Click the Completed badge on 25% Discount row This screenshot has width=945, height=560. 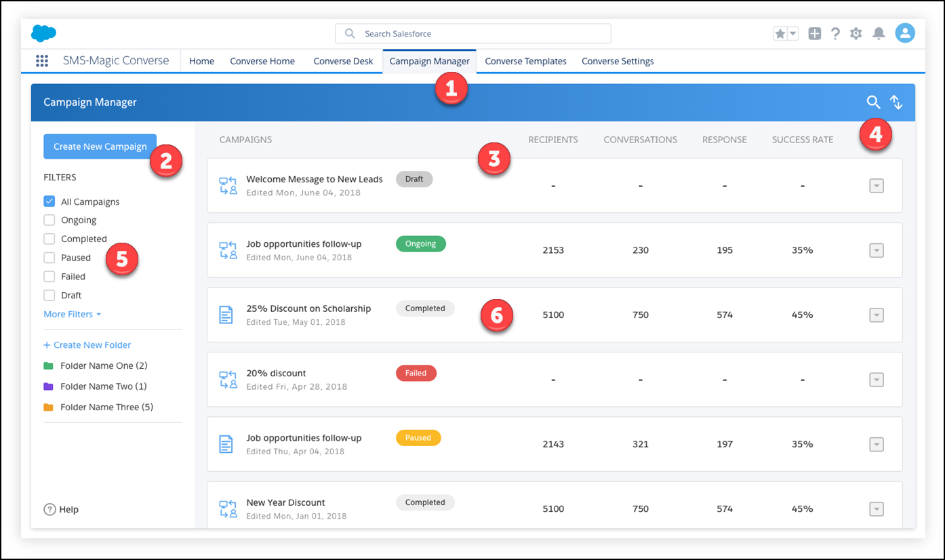point(425,308)
